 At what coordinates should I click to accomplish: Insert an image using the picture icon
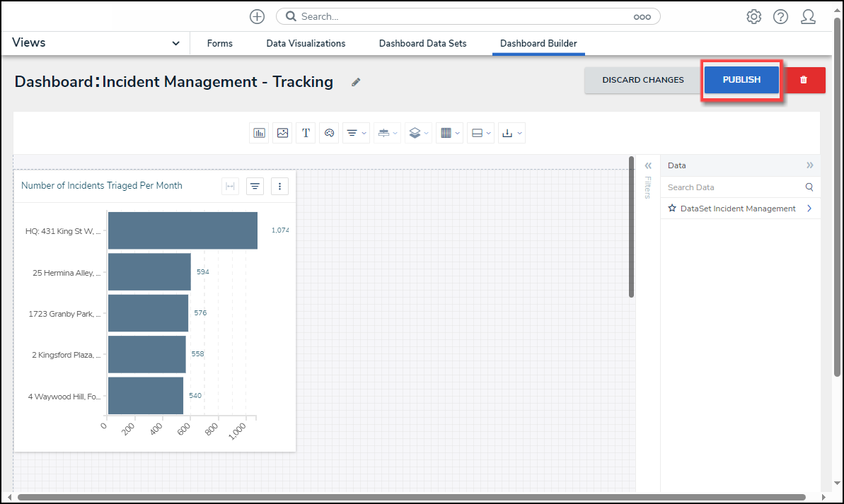coord(283,133)
